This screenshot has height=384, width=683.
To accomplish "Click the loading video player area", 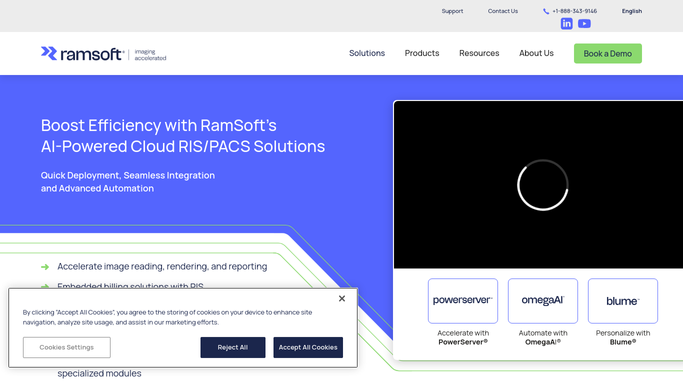I will coord(538,185).
